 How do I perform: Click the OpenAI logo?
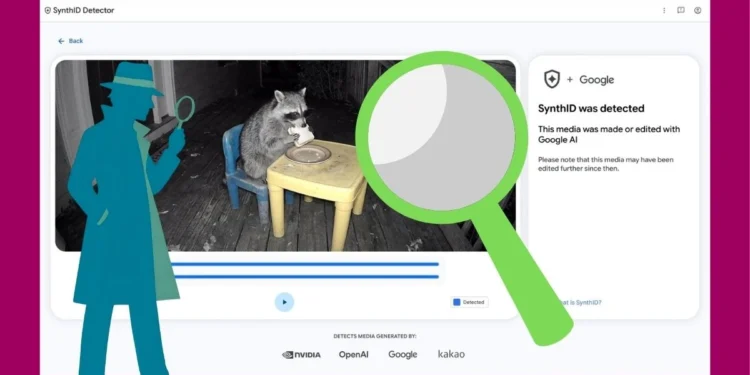click(x=354, y=355)
